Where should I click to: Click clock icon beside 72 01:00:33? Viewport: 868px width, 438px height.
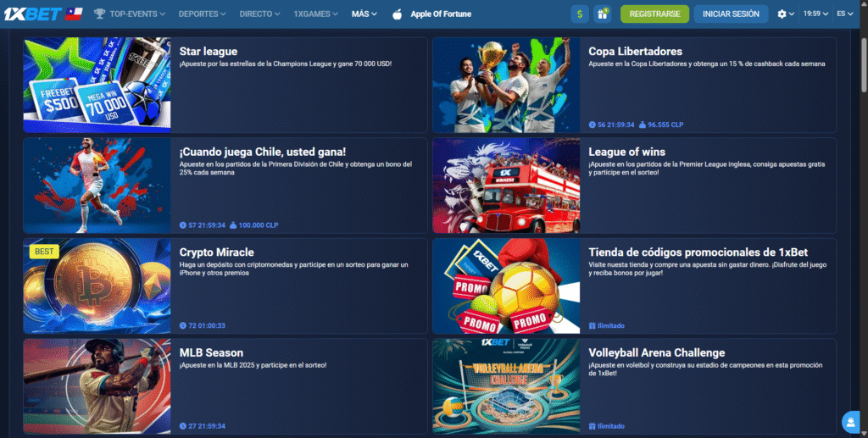[x=183, y=325]
